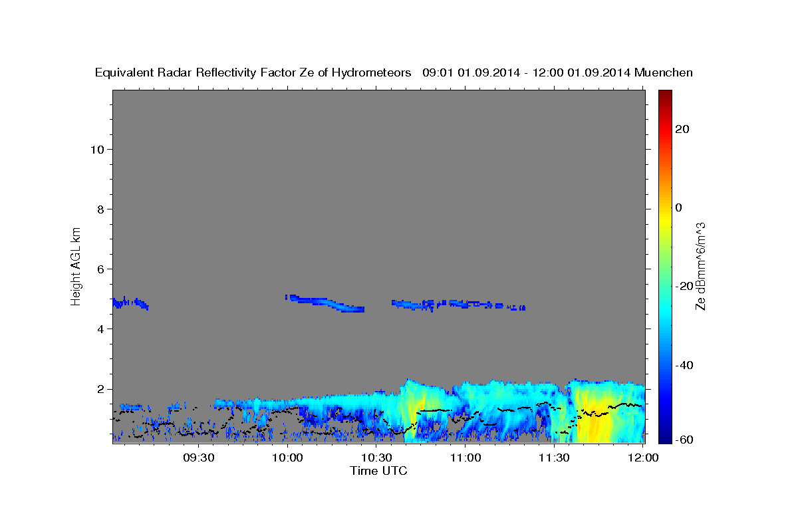Click the blue cloud band between 10:00 and 10:30

pyautogui.click(x=325, y=303)
